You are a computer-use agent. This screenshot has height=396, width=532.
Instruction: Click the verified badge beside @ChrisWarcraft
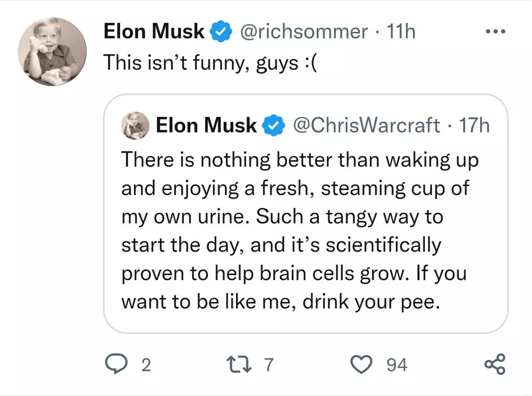273,126
